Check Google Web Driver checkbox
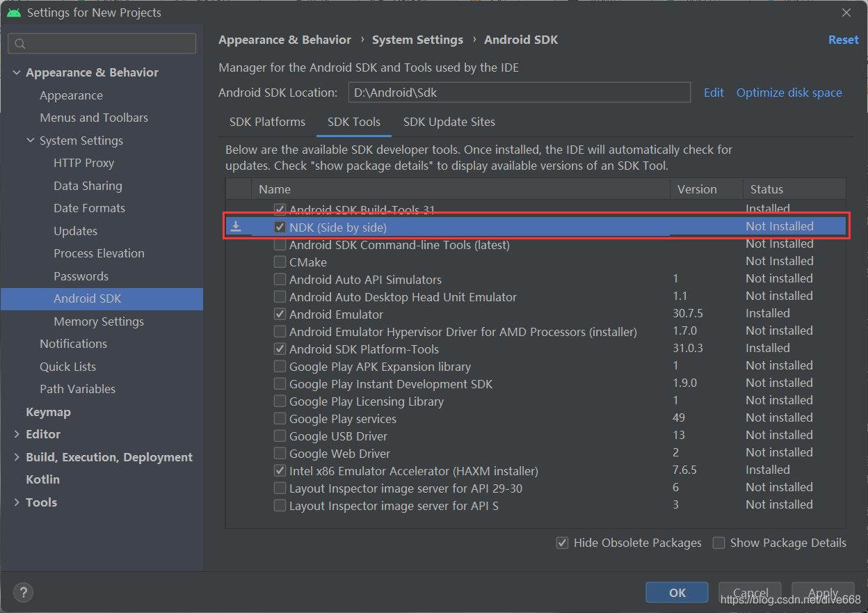Viewport: 868px width, 613px height. [x=280, y=454]
